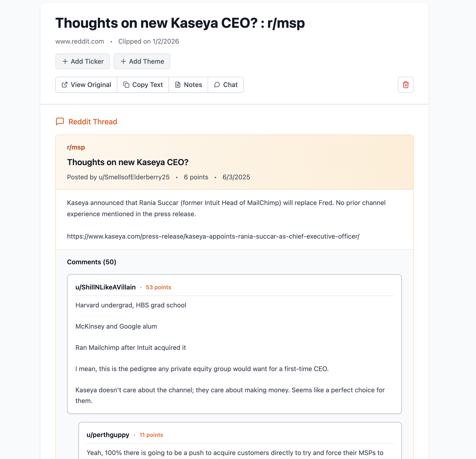
Task: Click the Comments (50) heading
Action: pyautogui.click(x=91, y=262)
